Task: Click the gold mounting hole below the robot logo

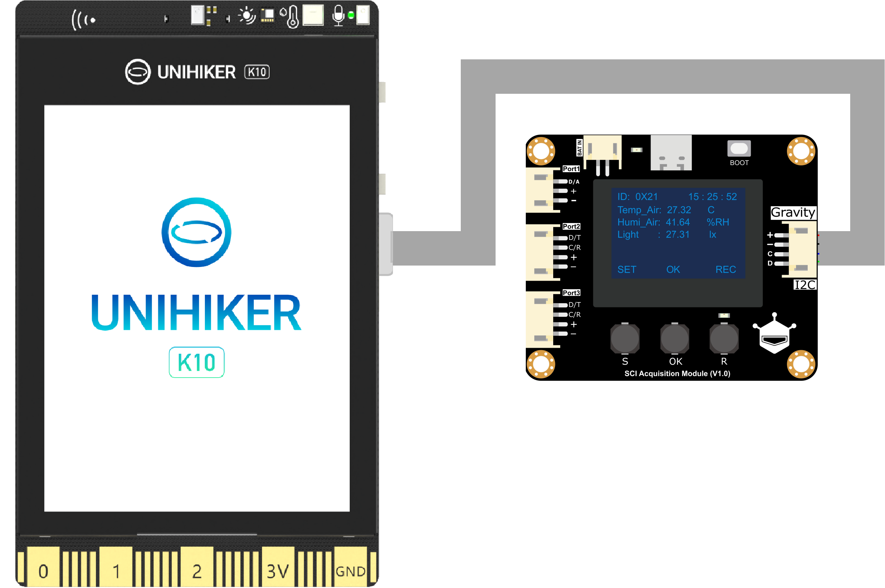Action: click(x=801, y=364)
